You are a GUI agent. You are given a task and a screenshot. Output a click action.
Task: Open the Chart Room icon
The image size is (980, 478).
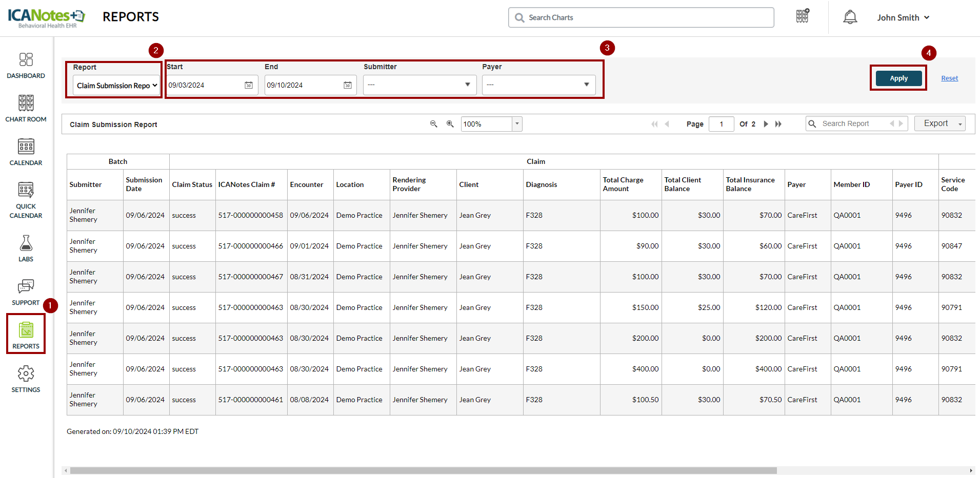(x=26, y=109)
